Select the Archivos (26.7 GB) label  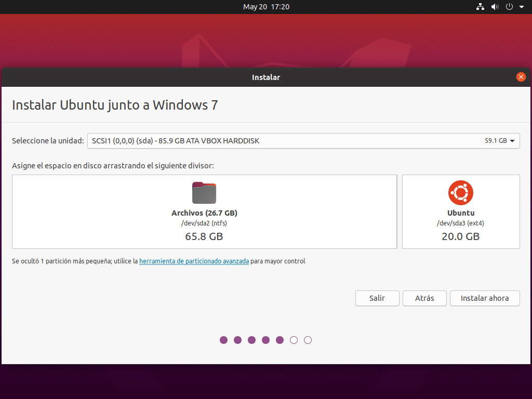click(x=204, y=213)
